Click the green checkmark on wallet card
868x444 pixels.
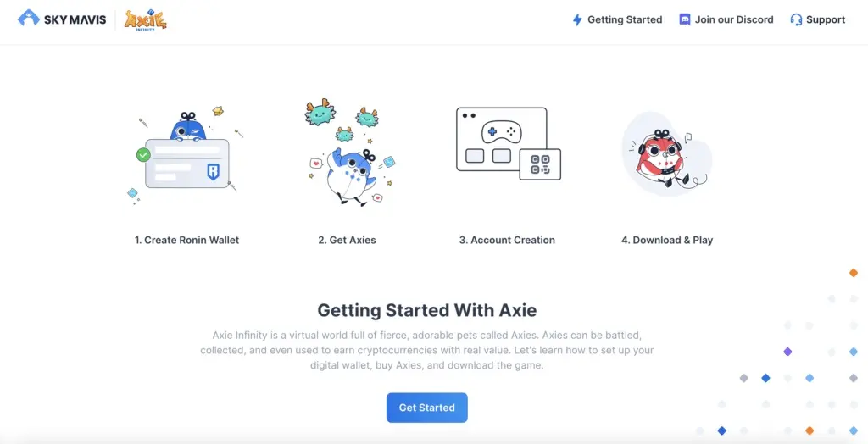[x=143, y=155]
